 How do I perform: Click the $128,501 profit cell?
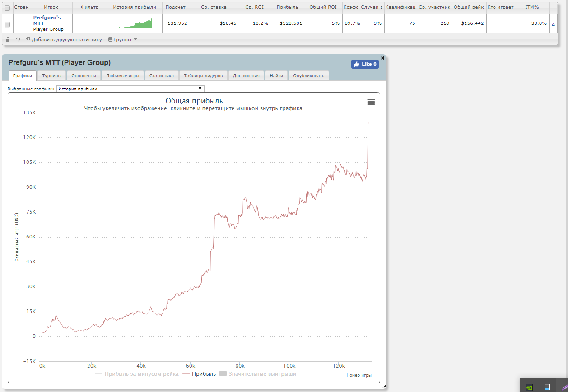(288, 23)
